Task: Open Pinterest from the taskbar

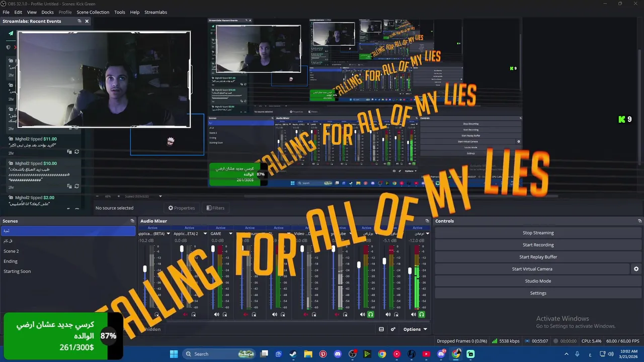Action: (323, 354)
